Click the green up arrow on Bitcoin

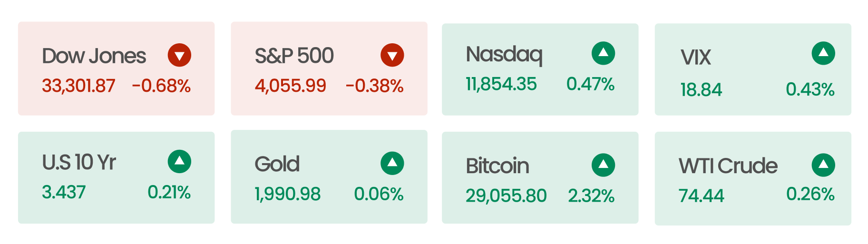click(x=603, y=165)
